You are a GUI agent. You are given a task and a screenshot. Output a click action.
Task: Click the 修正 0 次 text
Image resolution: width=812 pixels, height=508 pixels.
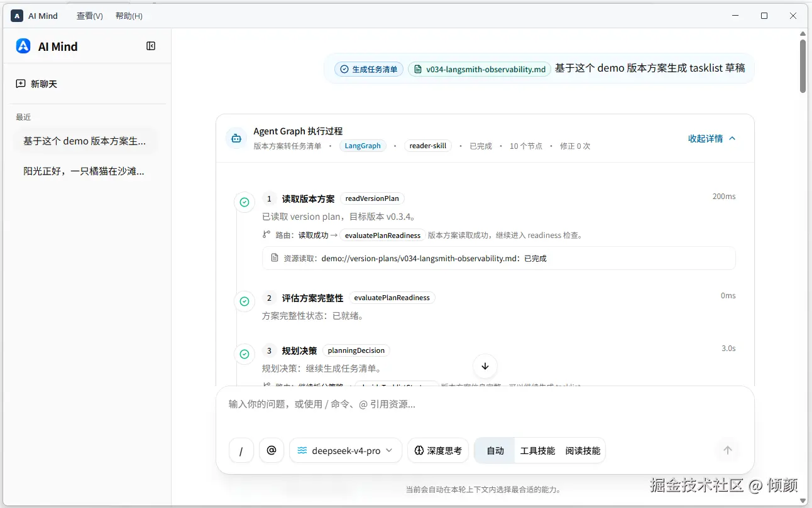[575, 146]
